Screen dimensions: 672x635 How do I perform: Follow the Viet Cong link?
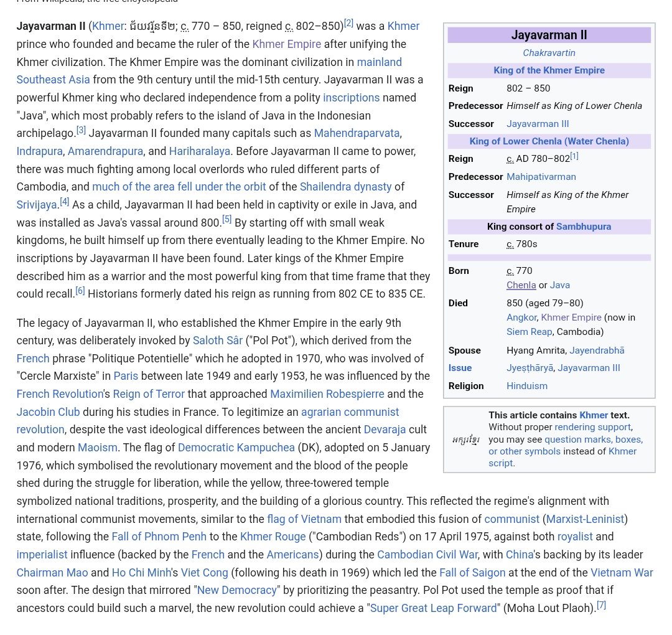click(205, 573)
